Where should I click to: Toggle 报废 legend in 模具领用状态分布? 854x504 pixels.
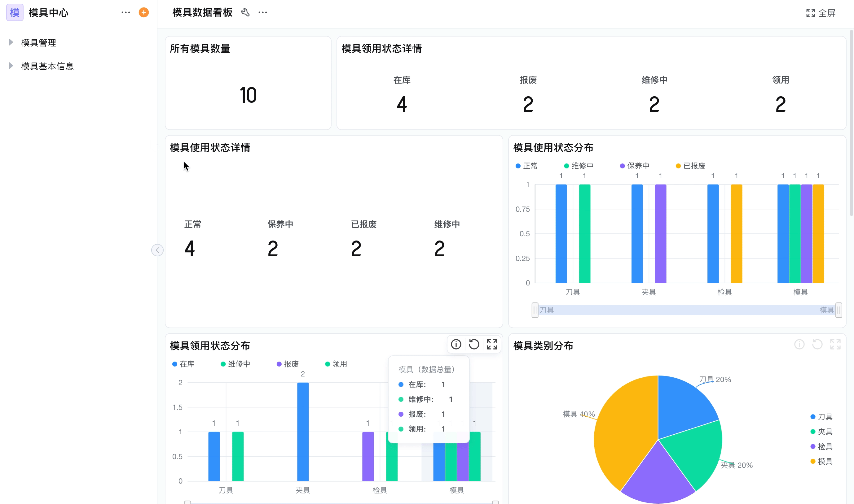pos(288,364)
